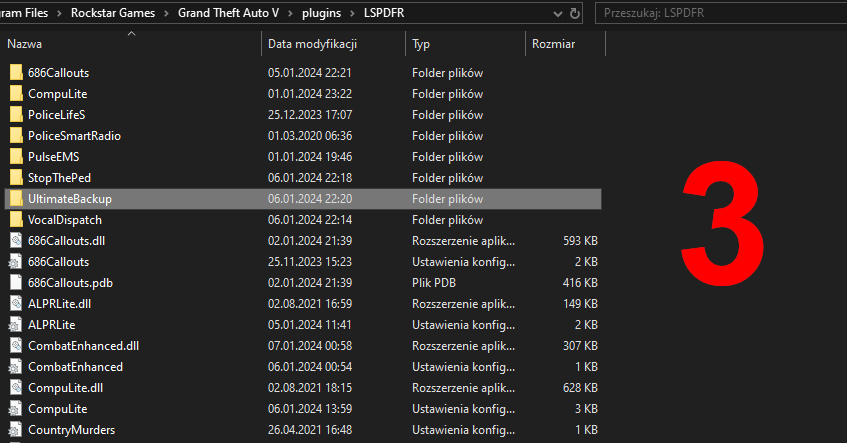Click the CountryMurders config file icon

click(x=16, y=430)
